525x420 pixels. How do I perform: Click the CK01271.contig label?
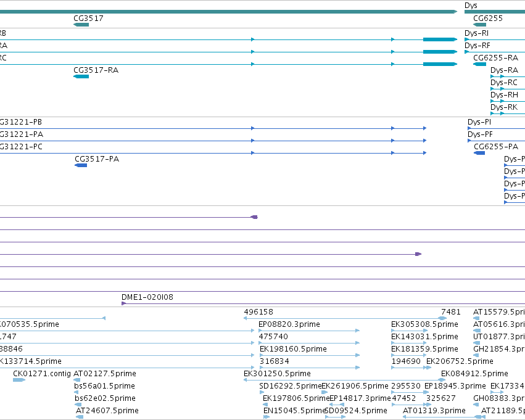(42, 374)
